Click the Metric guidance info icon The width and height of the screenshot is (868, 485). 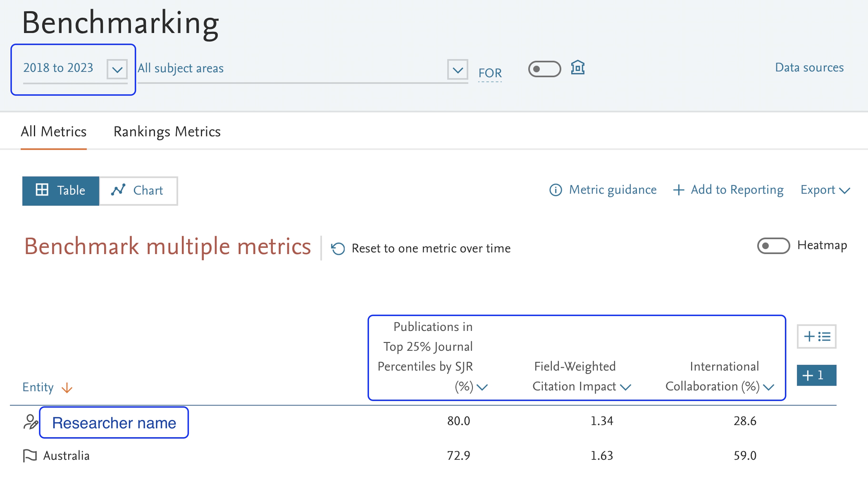tap(556, 190)
